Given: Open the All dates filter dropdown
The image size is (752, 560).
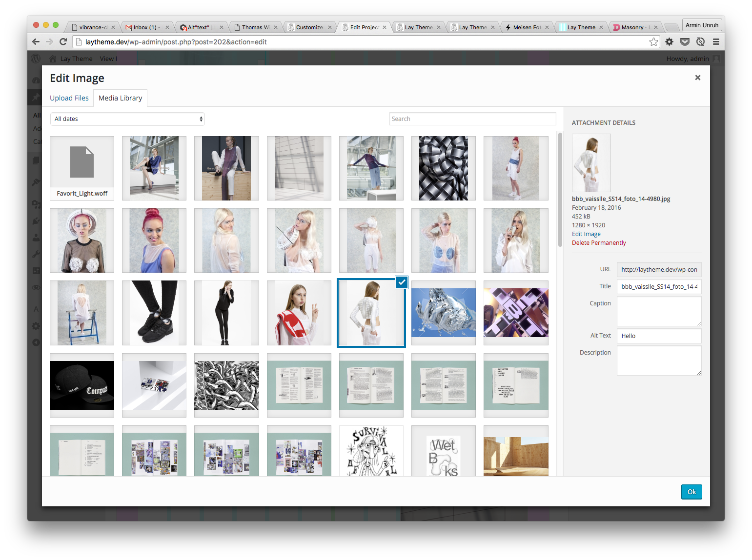Looking at the screenshot, I should point(127,119).
